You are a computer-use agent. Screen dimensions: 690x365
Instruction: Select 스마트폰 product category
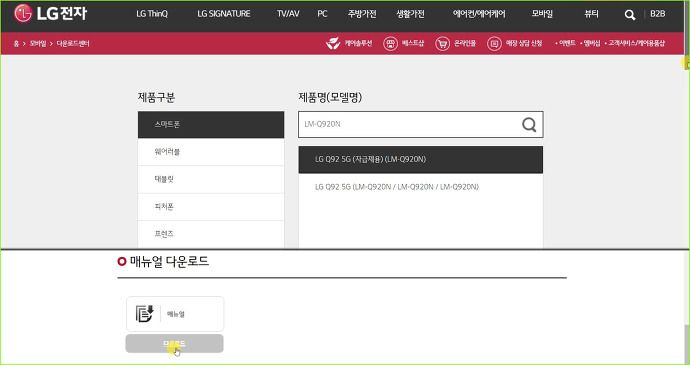coord(211,125)
